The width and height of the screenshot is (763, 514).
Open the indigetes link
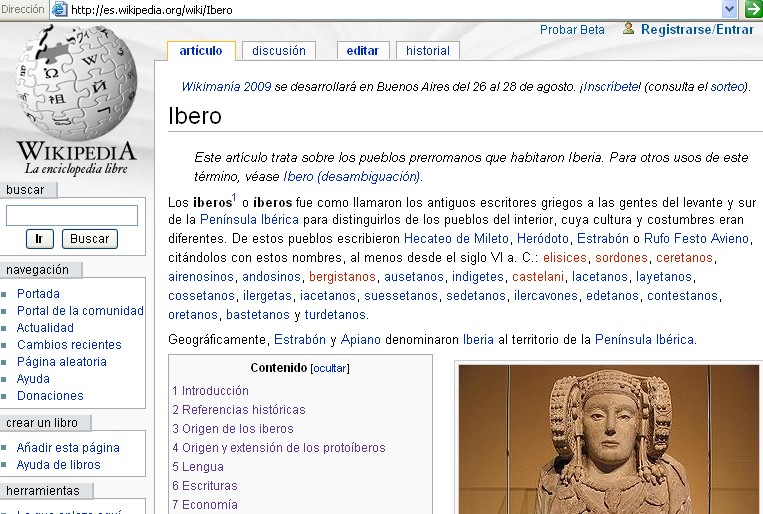click(478, 276)
